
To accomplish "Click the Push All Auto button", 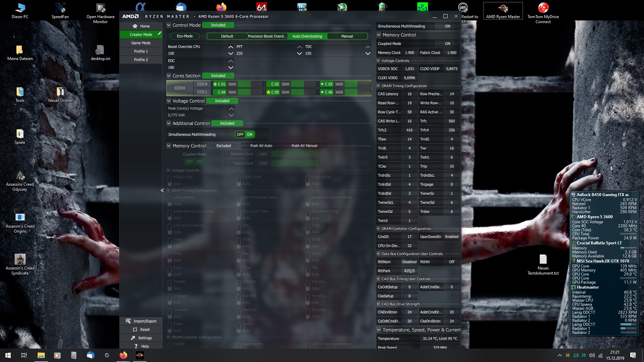I will tap(261, 146).
